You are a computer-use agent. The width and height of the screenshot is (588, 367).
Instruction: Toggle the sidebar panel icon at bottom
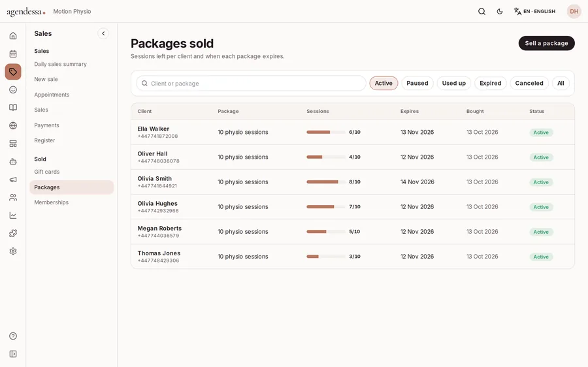tap(13, 354)
